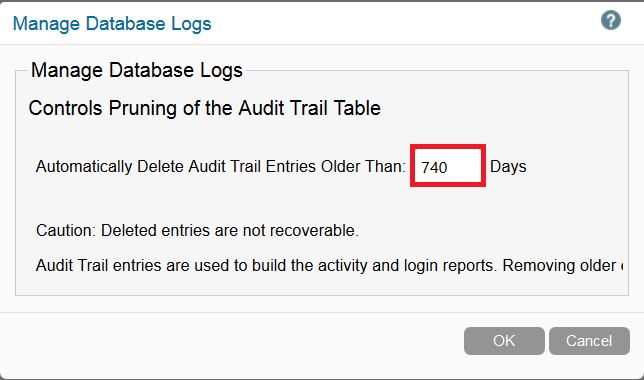Click the Automatically Delete Audit Trail Entries label
This screenshot has height=380, width=644.
pos(221,167)
